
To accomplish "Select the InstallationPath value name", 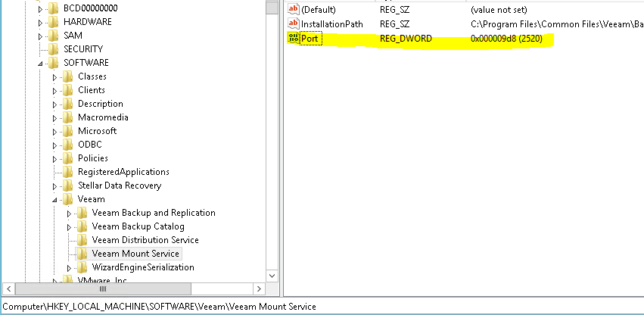I will (332, 24).
